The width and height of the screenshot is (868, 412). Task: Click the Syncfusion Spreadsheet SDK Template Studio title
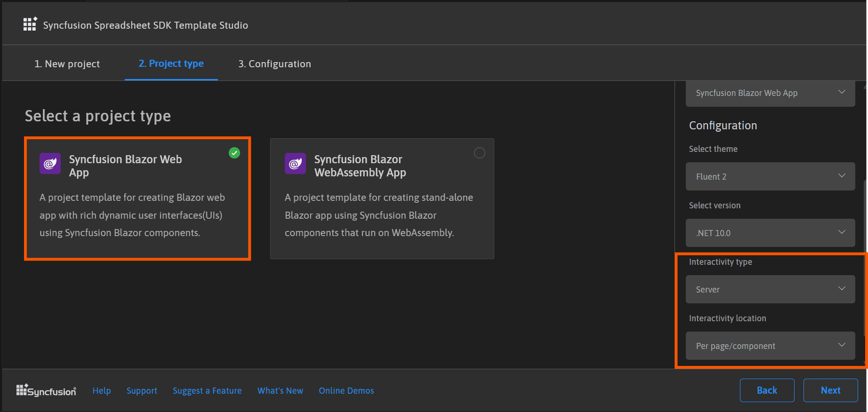point(145,25)
